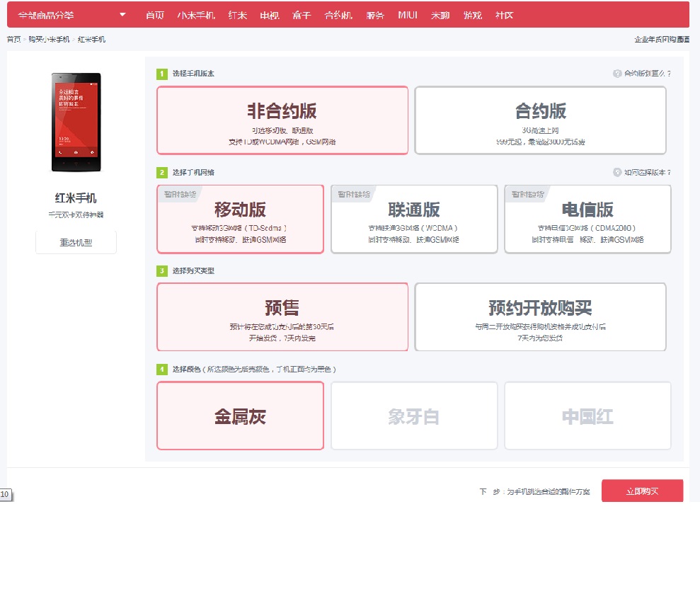
Task: Open the 米聊 nav item
Action: click(440, 15)
